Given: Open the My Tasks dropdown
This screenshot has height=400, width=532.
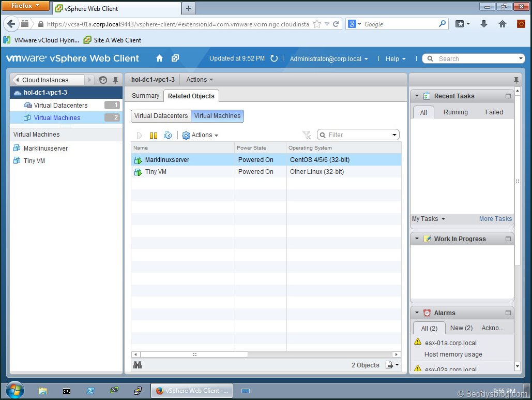Looking at the screenshot, I should pos(428,219).
